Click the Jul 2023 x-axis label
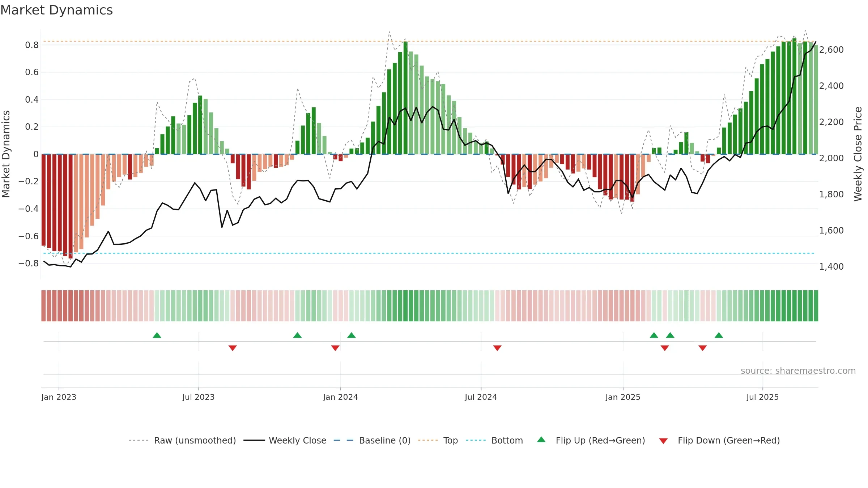Viewport: 868px width, 488px height. 199,397
